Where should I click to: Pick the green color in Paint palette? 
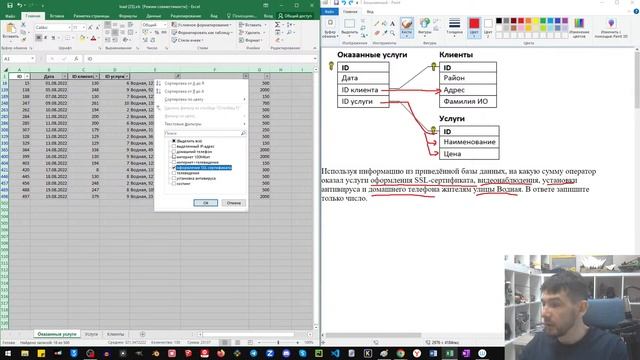tap(543, 20)
